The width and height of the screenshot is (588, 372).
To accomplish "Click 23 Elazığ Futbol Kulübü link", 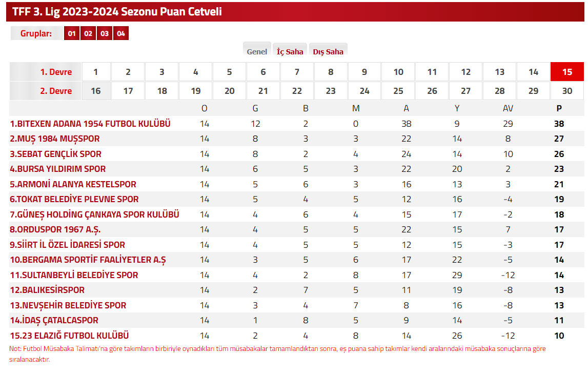I will coord(69,335).
